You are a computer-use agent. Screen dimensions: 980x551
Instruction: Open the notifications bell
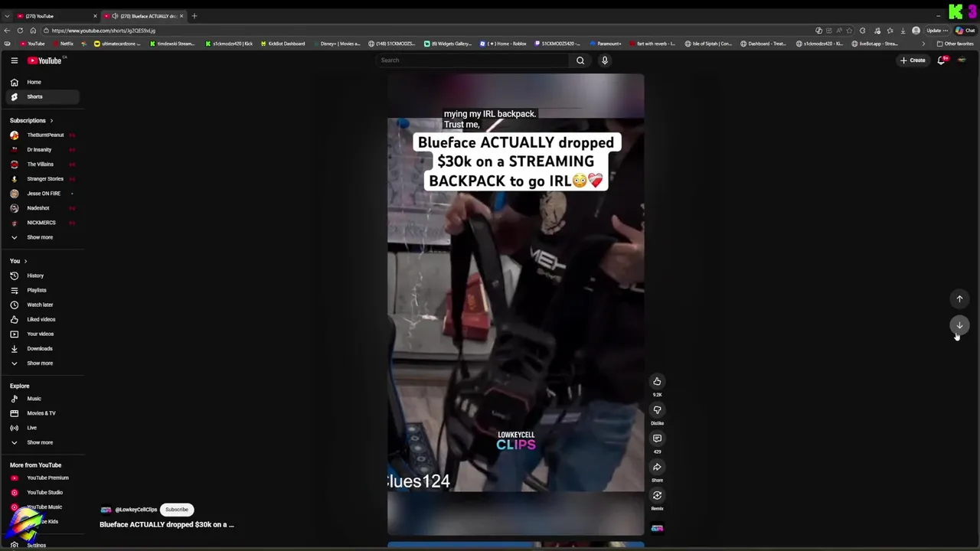[942, 60]
